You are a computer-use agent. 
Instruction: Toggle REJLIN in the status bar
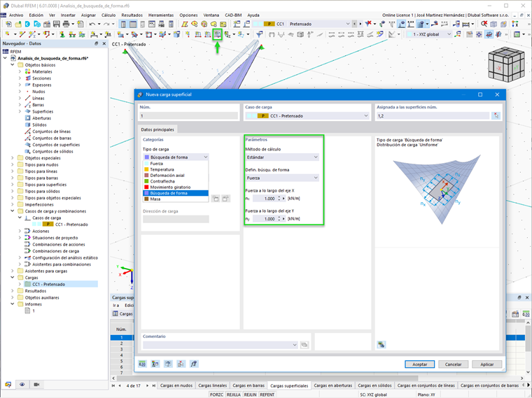(250, 395)
